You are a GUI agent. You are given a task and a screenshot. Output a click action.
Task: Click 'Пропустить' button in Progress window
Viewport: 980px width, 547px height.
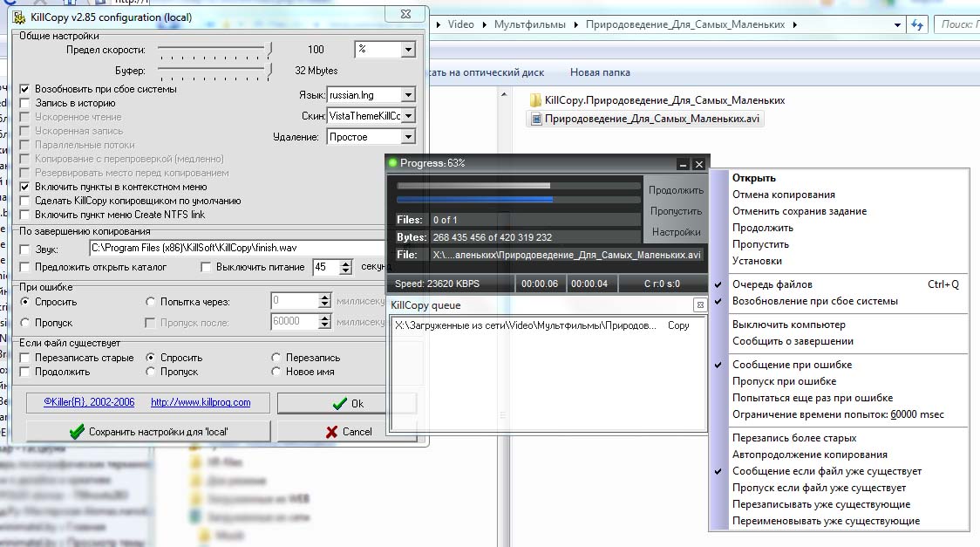(x=676, y=211)
